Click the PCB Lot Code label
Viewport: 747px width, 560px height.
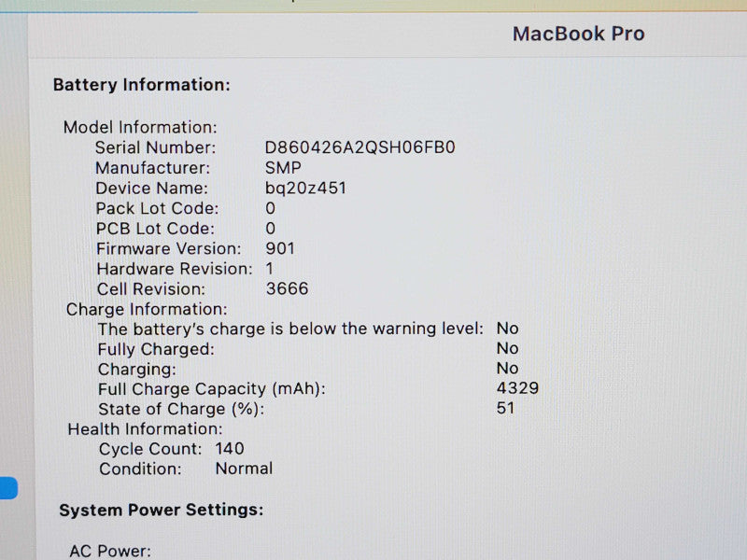point(155,229)
